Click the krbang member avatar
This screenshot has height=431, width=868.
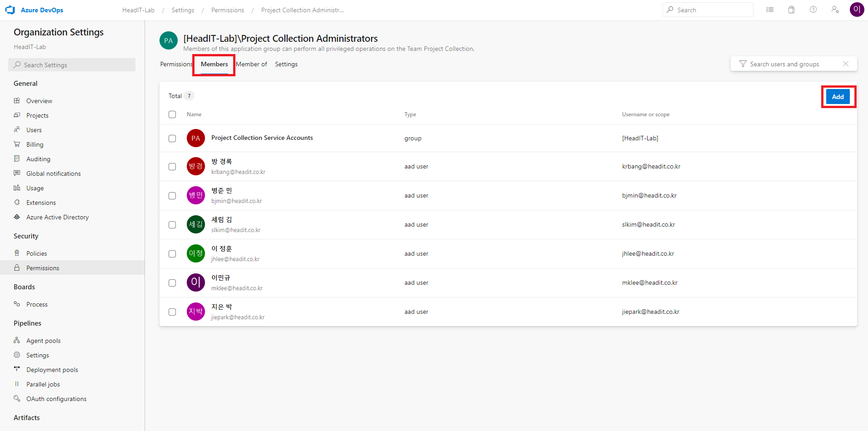coord(196,166)
